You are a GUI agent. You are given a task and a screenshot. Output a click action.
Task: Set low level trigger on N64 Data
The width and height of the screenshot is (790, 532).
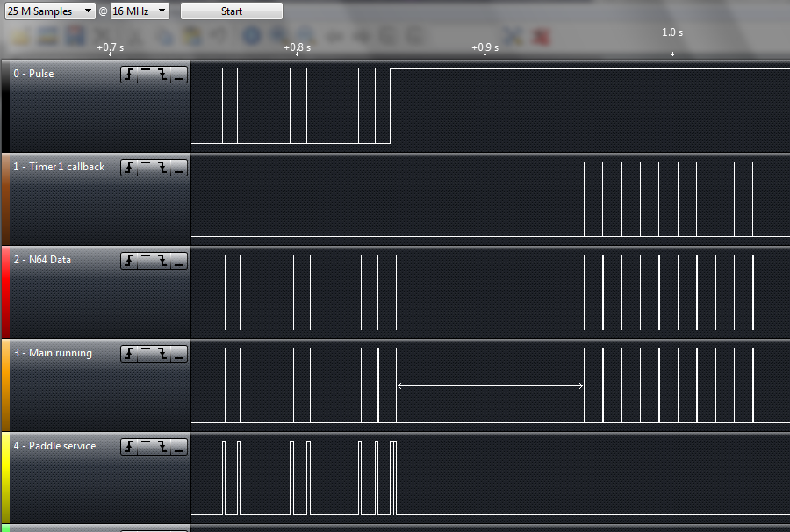coord(179,261)
